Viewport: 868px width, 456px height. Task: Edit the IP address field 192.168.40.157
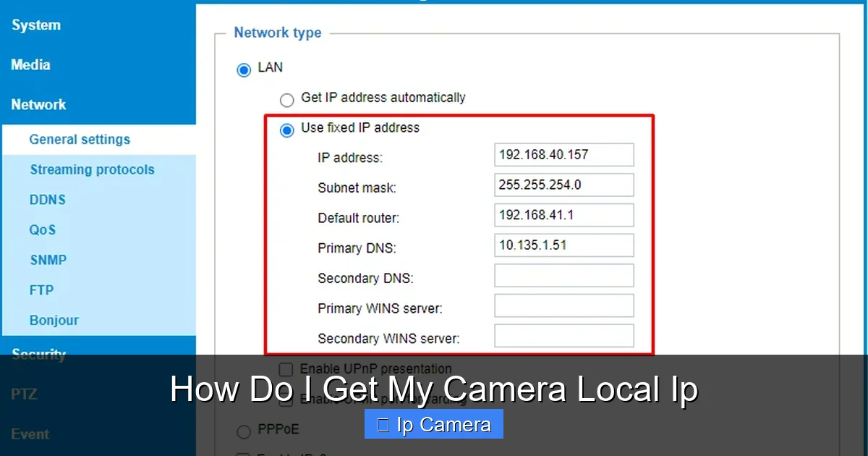[x=564, y=155]
